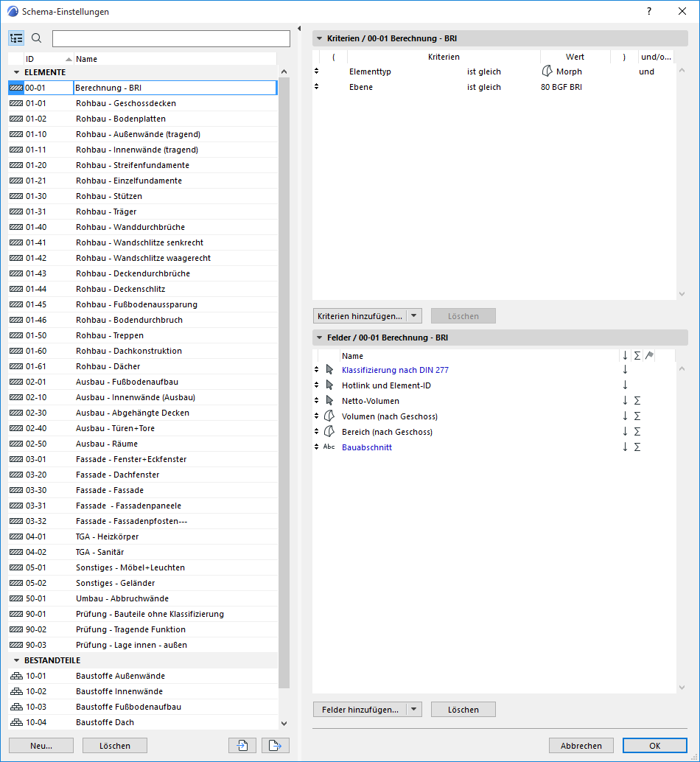700x762 pixels.
Task: Collapse the BESTANDTEILE group
Action: point(16,660)
